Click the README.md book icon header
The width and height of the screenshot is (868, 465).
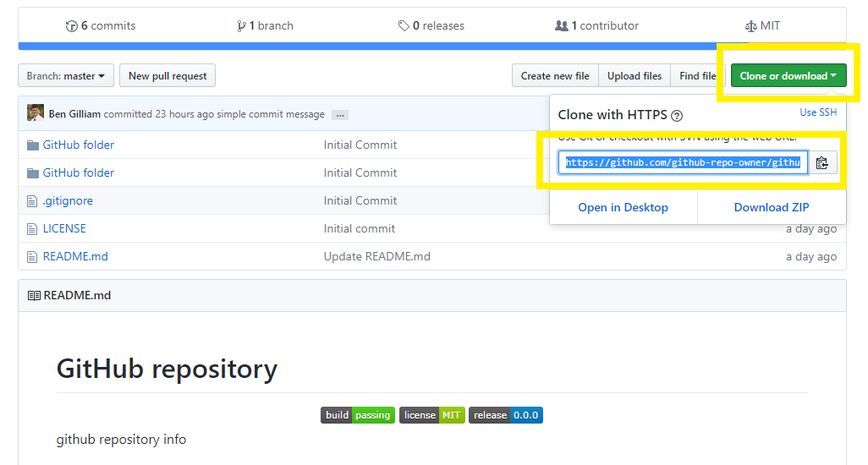click(34, 296)
